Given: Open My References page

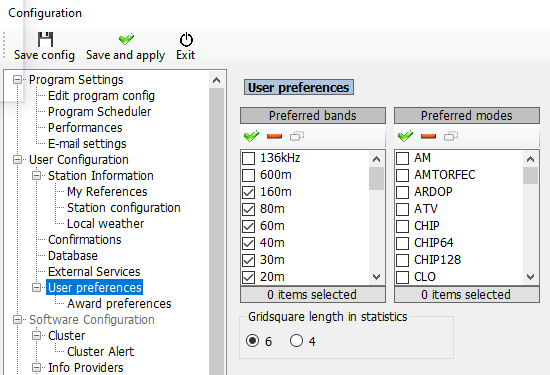Looking at the screenshot, I should (107, 192).
